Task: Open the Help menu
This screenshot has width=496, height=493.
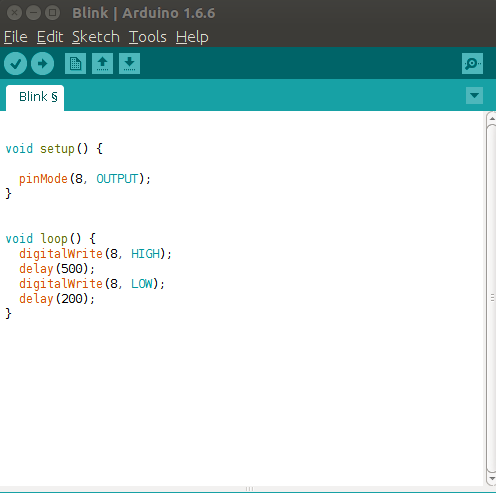Action: click(x=192, y=37)
